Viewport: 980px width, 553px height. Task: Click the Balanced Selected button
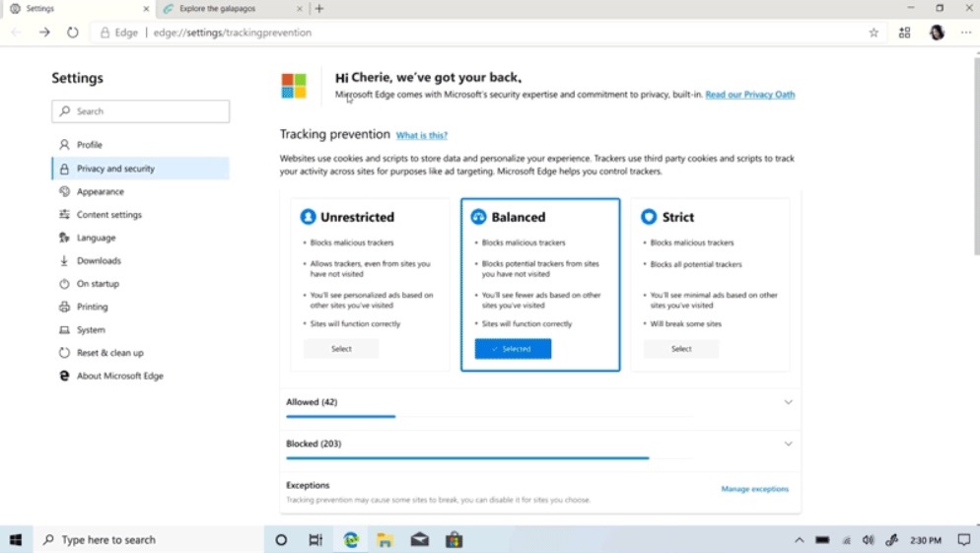pyautogui.click(x=513, y=349)
